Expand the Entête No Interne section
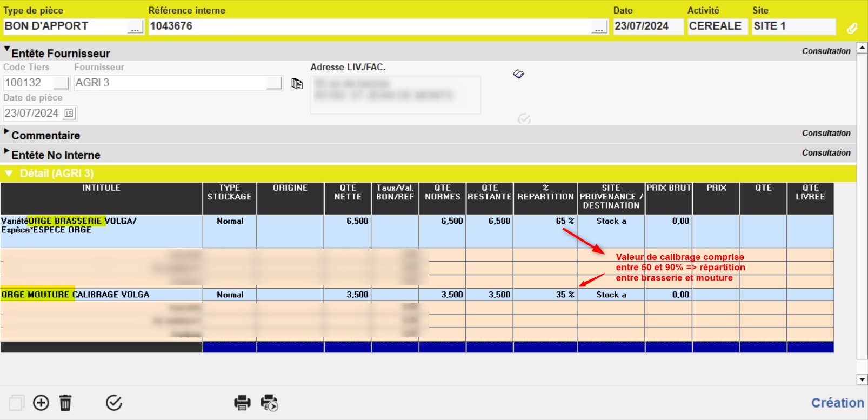Screen dimensions: 868x420 (7, 151)
